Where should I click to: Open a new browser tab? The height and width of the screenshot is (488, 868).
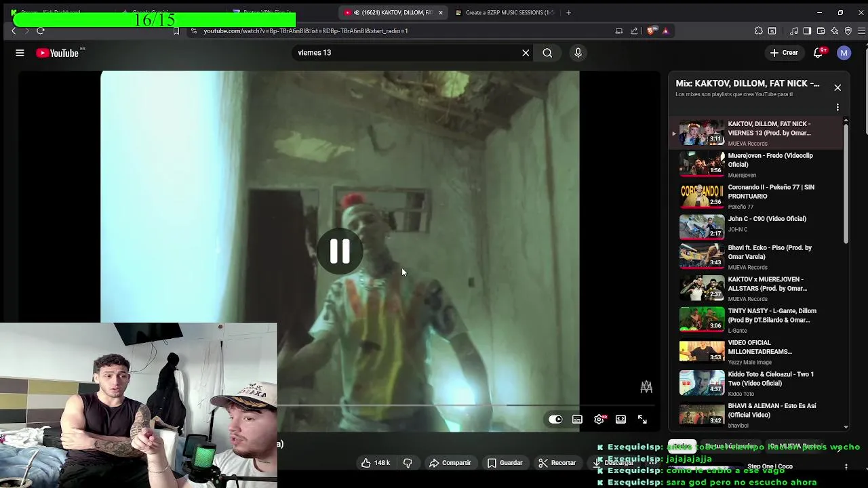pos(568,12)
